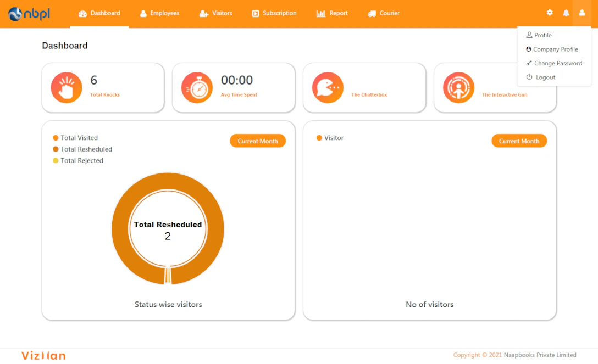Click the Company Profile circle icon
598x364 pixels.
[529, 49]
